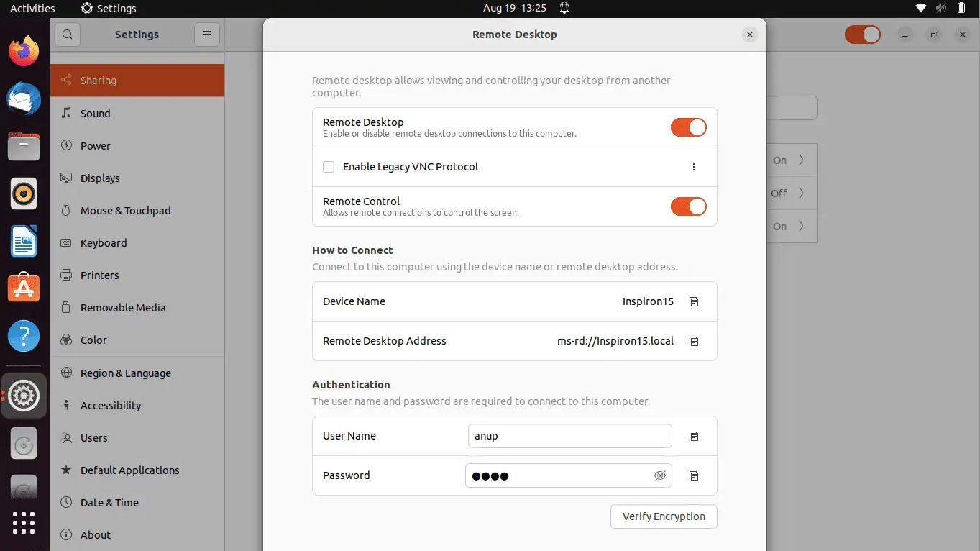
Task: Open Firefox from the dock
Action: [x=24, y=51]
